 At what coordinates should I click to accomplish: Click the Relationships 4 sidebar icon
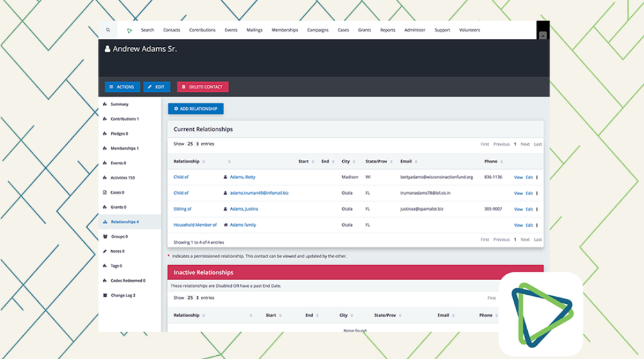(x=105, y=222)
